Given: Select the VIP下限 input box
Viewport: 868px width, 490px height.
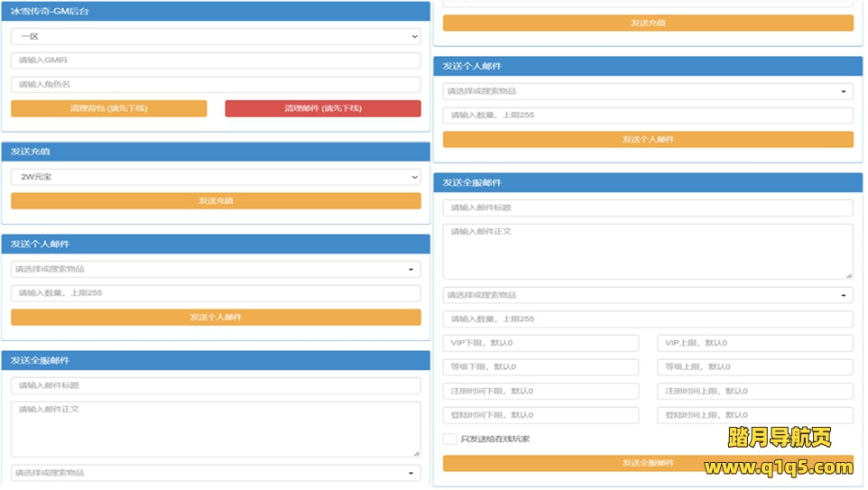Looking at the screenshot, I should click(540, 343).
